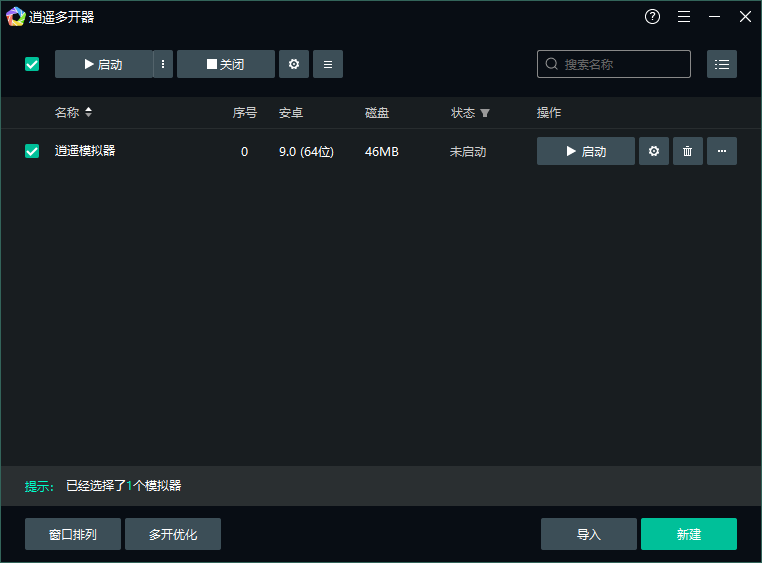
Task: Expand the dropdown next to batch 启动
Action: coord(163,64)
